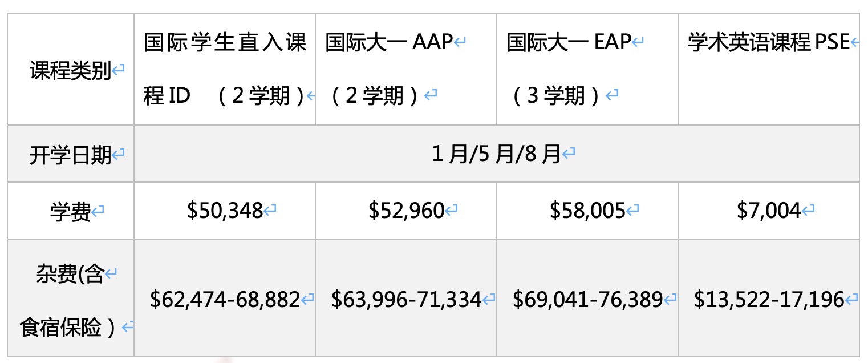Viewport: 868px width, 363px height.
Task: Click the （2 学期） text under AAP
Action: 376,96
